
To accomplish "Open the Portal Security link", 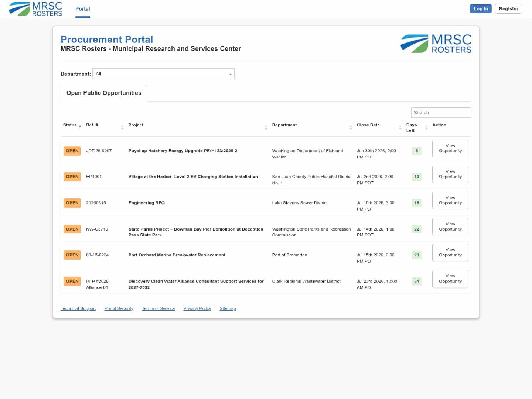I will point(119,308).
